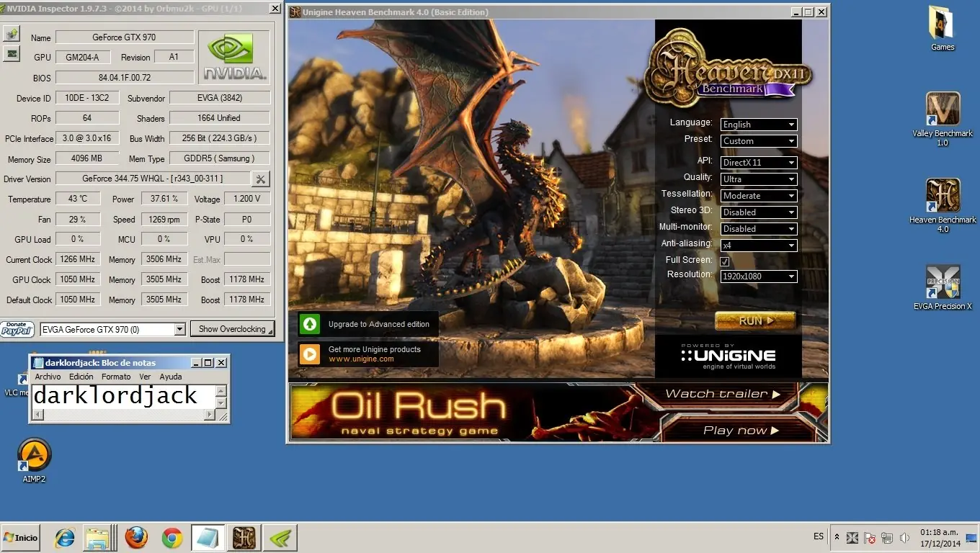
Task: Select EVGA Precision X desktop shortcut
Action: point(943,288)
